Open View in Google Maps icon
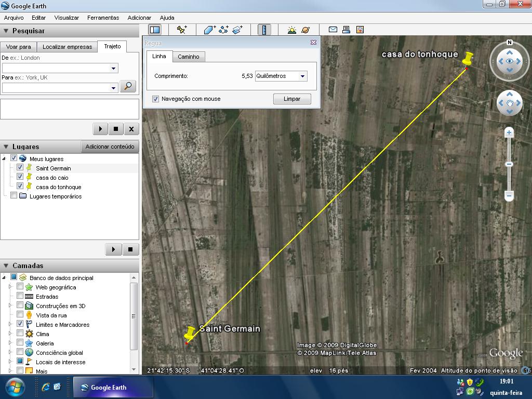Image resolution: width=532 pixels, height=399 pixels. 360,30
